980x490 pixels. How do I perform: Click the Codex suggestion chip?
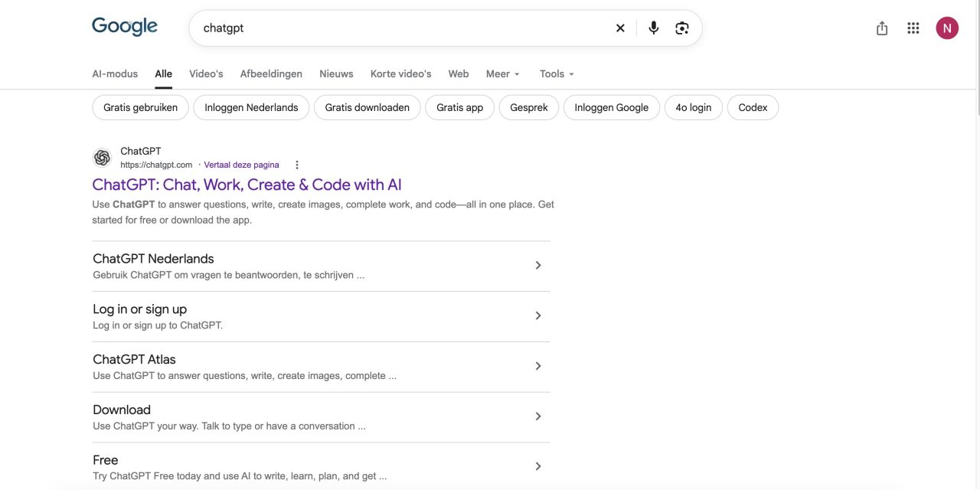[x=753, y=107]
